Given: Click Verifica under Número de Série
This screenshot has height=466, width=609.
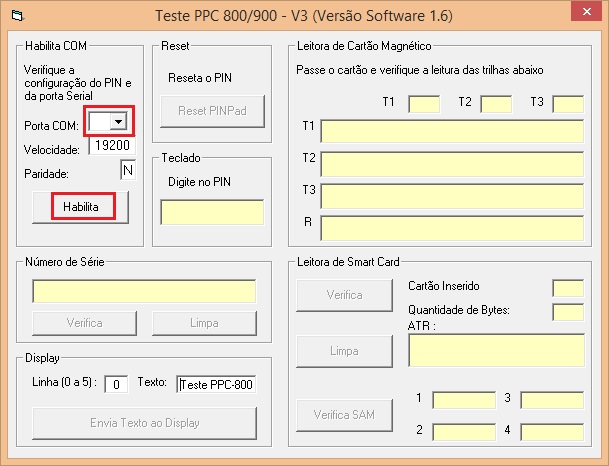Looking at the screenshot, I should [84, 324].
